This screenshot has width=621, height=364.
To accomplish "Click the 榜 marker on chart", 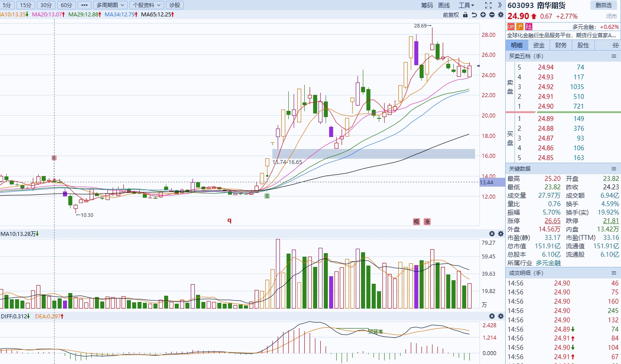I will pyautogui.click(x=417, y=222).
